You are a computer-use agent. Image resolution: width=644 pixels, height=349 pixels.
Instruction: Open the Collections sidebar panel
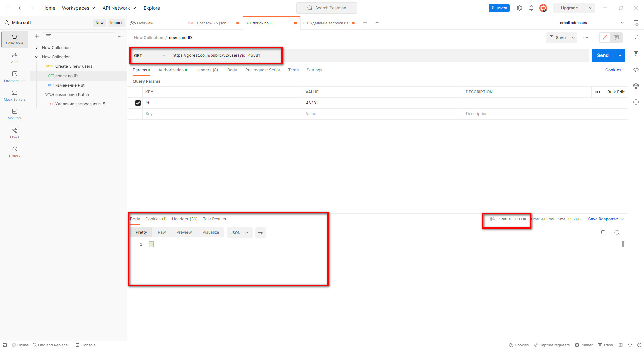[x=15, y=39]
